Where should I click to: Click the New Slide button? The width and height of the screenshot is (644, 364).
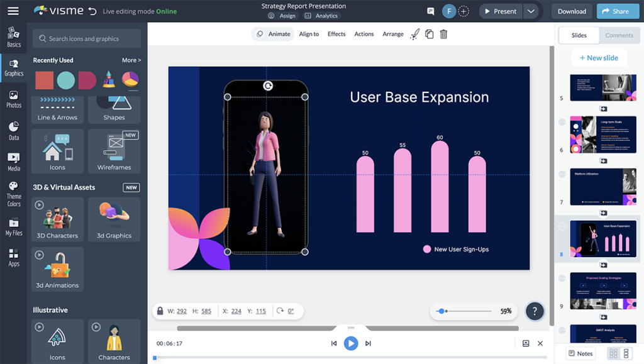[x=598, y=57]
